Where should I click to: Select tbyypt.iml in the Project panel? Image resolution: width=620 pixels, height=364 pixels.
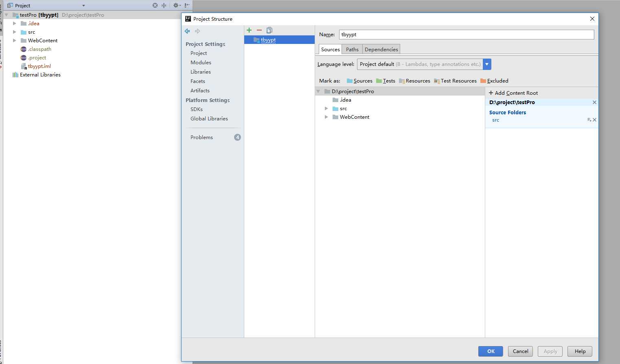(39, 66)
